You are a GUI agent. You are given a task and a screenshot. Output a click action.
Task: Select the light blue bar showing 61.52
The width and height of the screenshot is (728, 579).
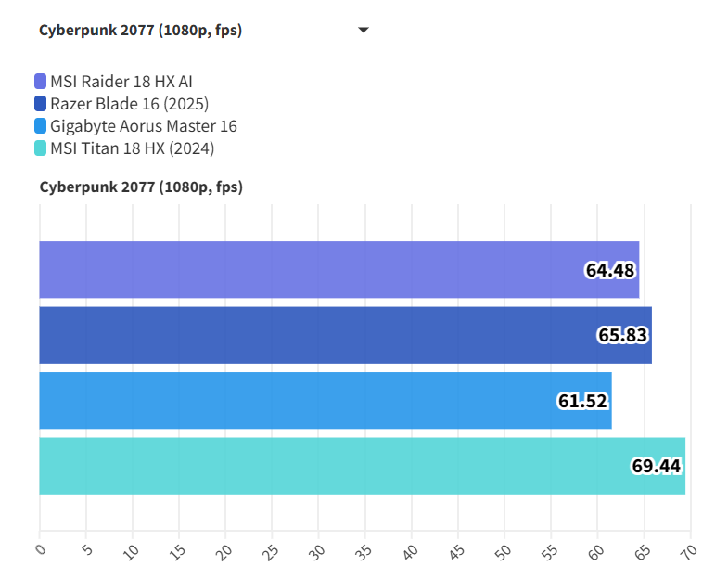pos(326,401)
